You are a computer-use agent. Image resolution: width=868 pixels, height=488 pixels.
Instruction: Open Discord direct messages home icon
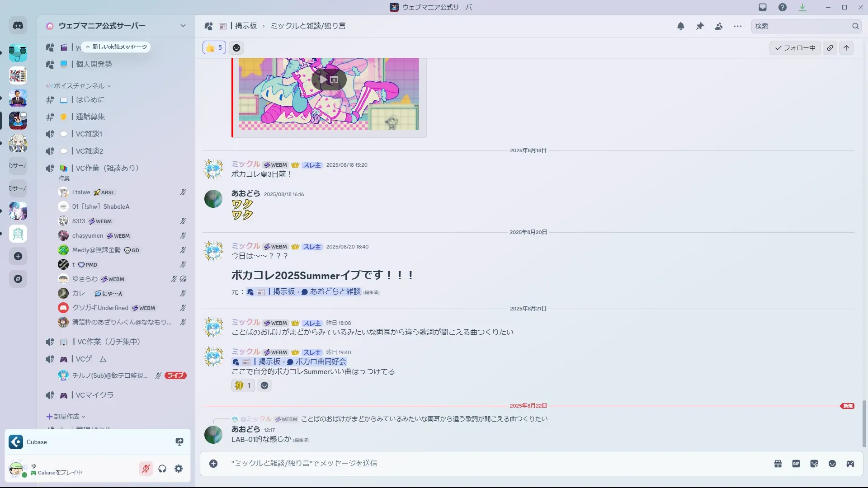point(18,26)
